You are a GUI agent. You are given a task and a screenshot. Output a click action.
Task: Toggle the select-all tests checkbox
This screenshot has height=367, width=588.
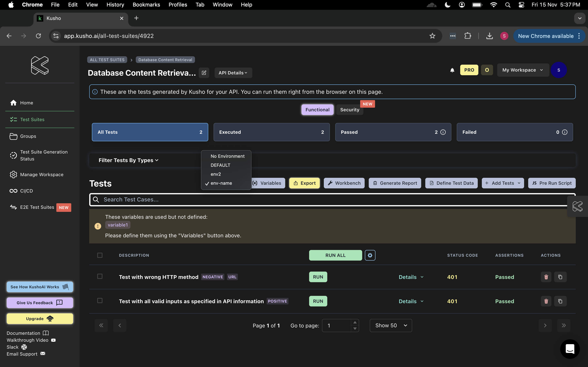[100, 255]
